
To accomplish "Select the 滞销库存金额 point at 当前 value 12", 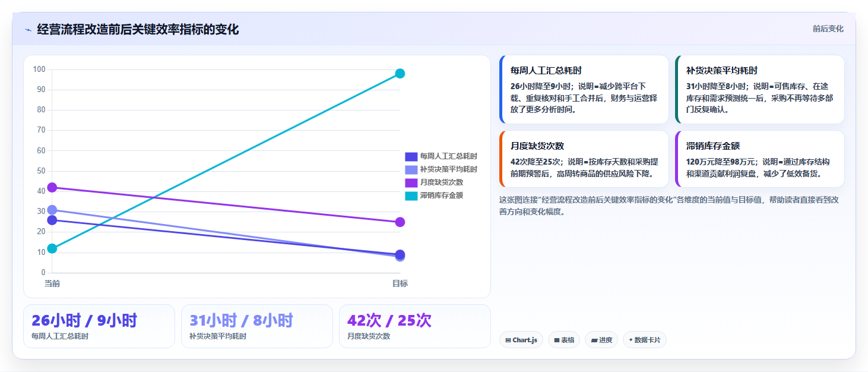I will [52, 248].
